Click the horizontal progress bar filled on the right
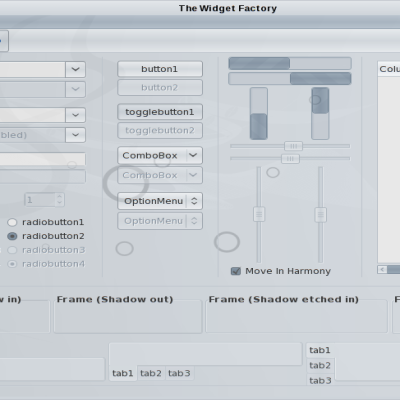The height and width of the screenshot is (400, 400). pos(290,79)
